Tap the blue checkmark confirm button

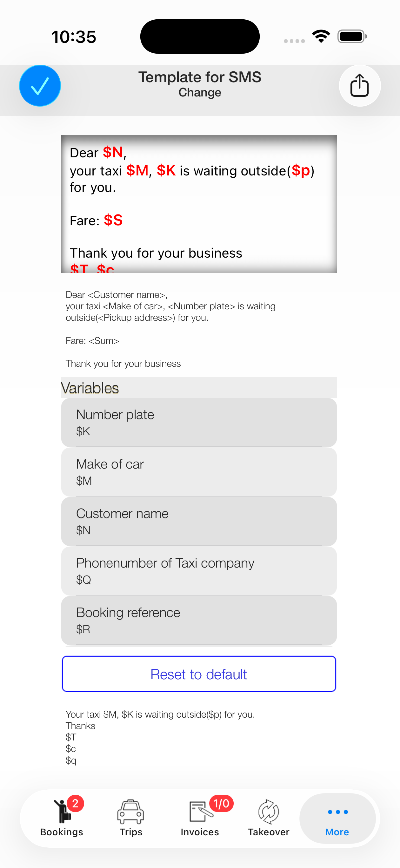click(40, 86)
